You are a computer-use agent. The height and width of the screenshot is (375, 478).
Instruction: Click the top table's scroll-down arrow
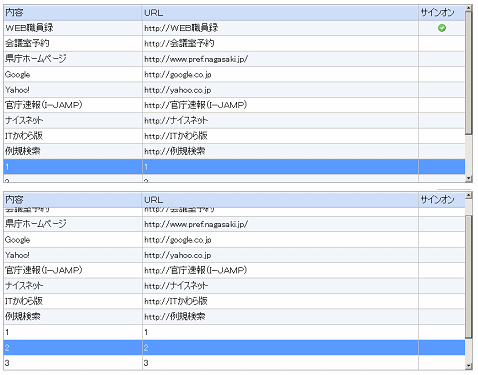pyautogui.click(x=469, y=178)
